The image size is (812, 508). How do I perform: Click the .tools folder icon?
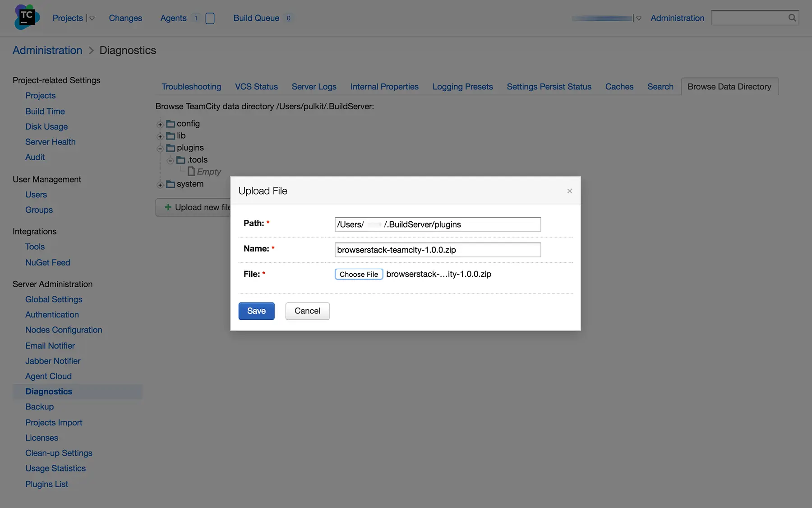tap(181, 160)
